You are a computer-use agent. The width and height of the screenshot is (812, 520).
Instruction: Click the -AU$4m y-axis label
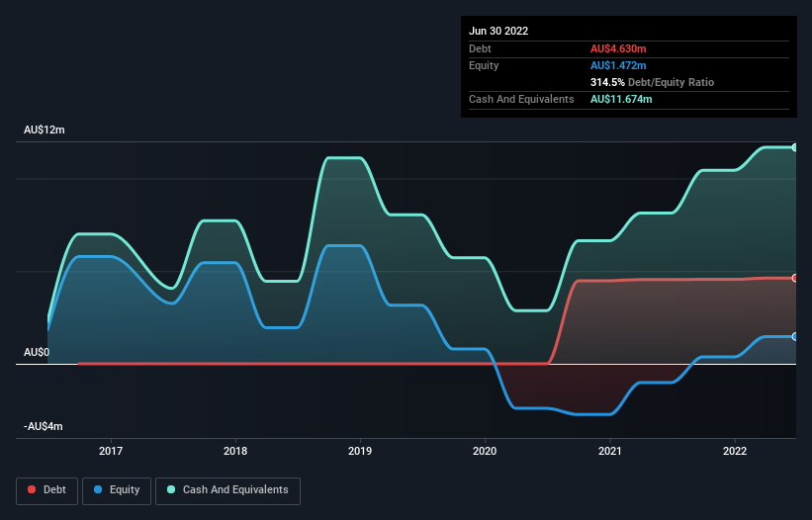point(43,426)
